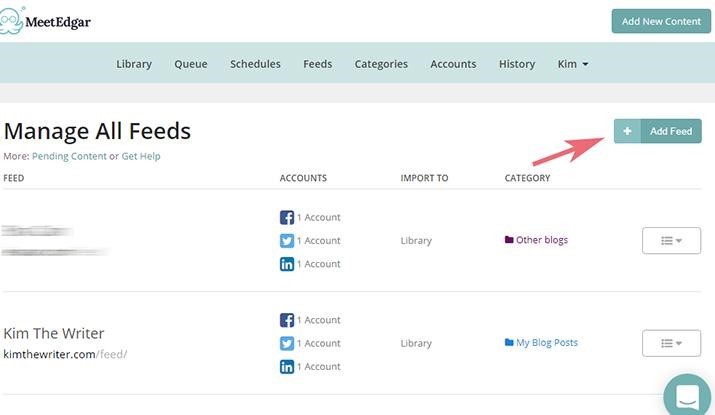Click Twitter icon in Other blogs row
Screen dimensions: 715x415
(x=287, y=240)
